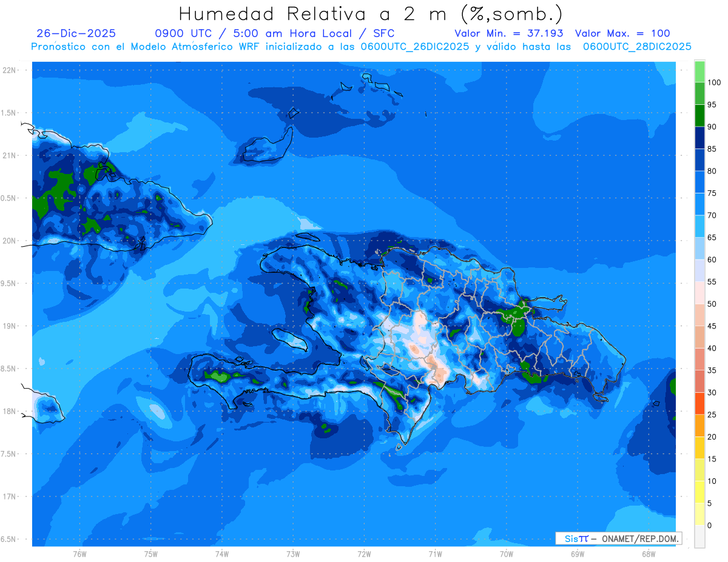The height and width of the screenshot is (562, 728).
Task: Click the legend value '15'
Action: click(712, 459)
